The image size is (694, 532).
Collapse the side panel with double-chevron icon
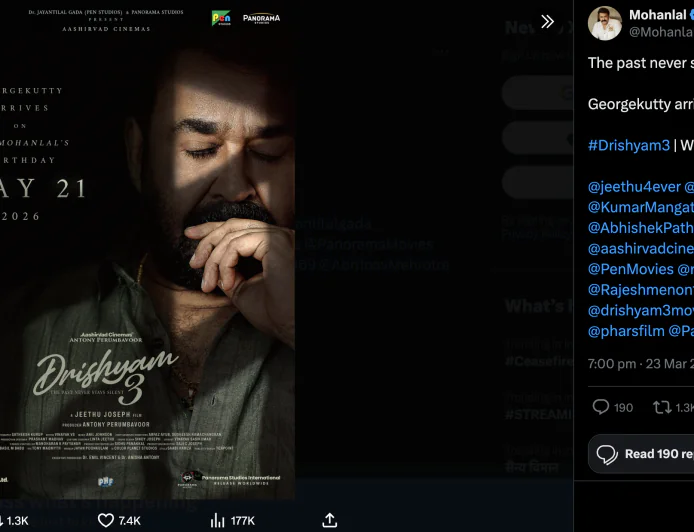click(x=547, y=21)
